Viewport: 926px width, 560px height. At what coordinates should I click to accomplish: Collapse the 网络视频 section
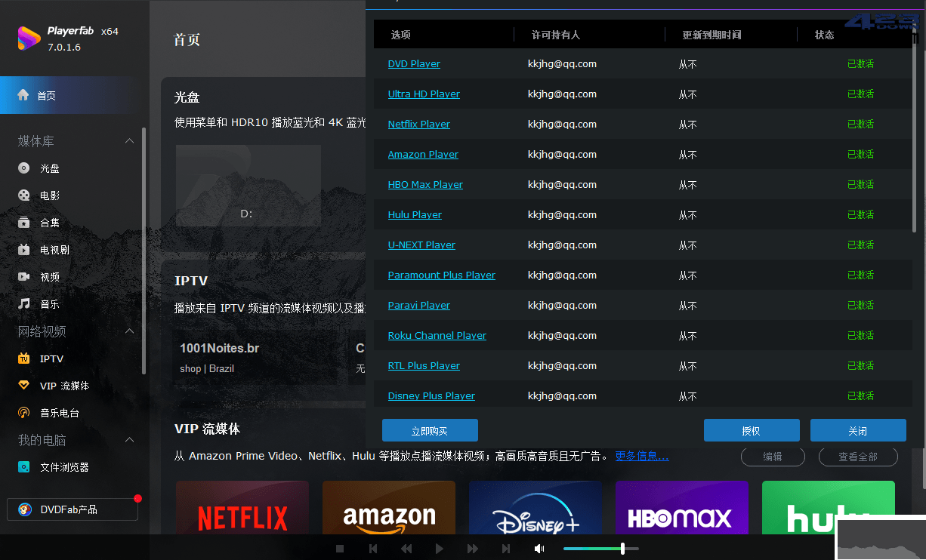click(x=129, y=331)
